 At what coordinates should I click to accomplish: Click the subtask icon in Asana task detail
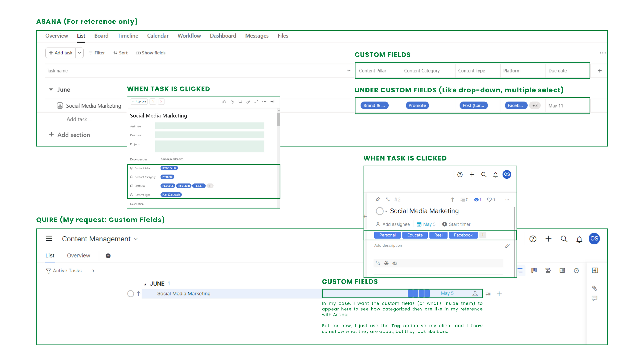click(240, 102)
